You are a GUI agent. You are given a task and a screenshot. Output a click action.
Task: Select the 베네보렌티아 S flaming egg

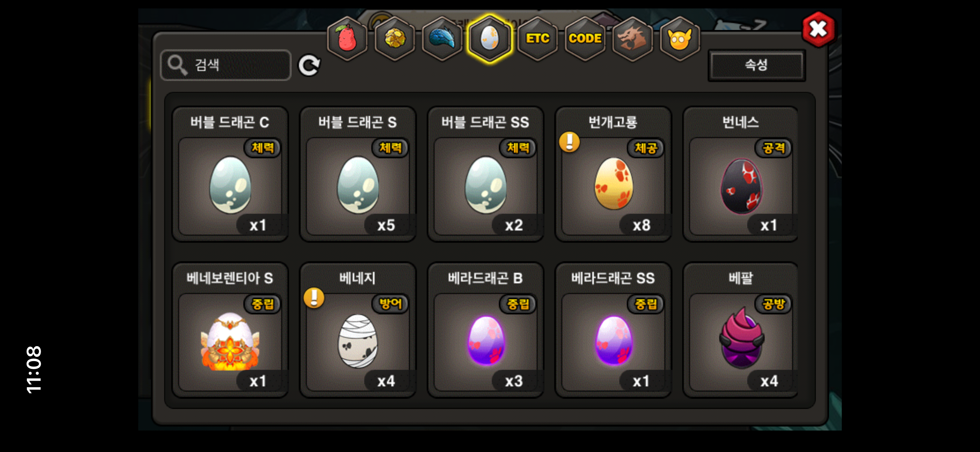click(x=230, y=330)
